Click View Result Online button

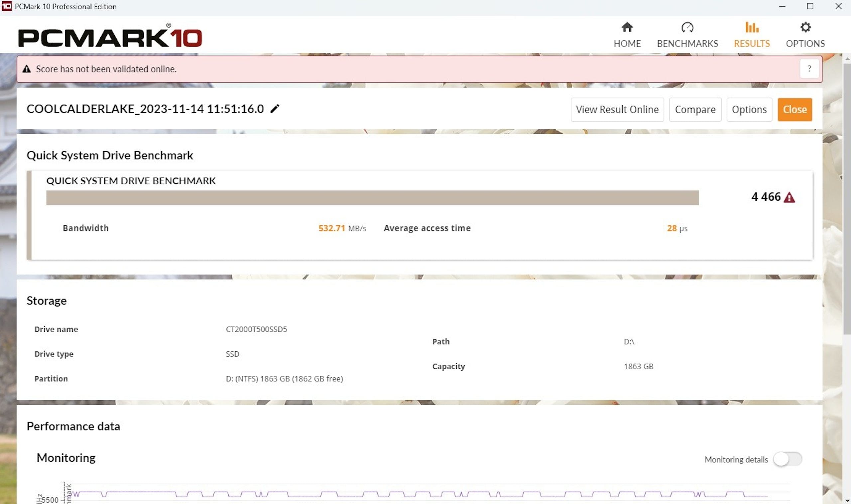pos(617,110)
